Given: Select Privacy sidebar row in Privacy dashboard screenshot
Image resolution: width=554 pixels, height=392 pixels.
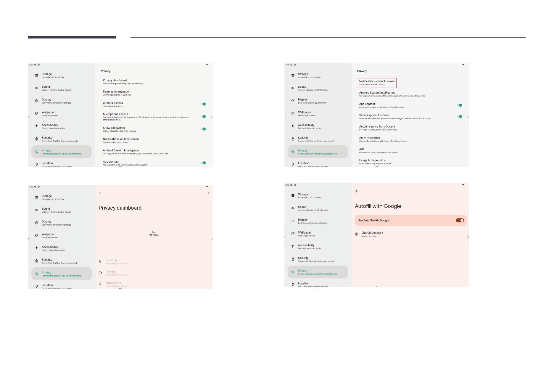Looking at the screenshot, I should tap(62, 274).
